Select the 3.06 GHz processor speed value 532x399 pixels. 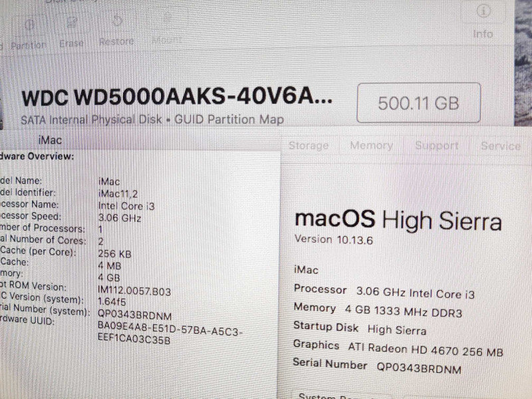(x=120, y=218)
